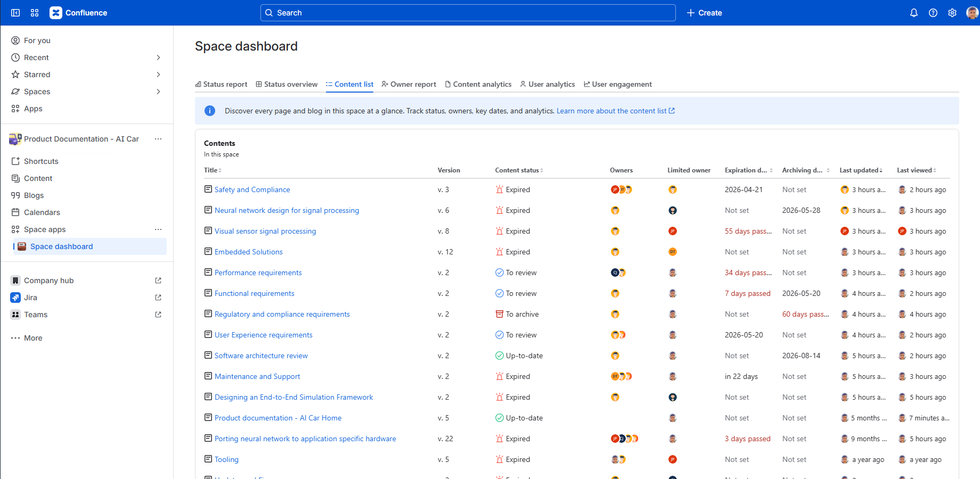Click the Confluence logo
This screenshot has width=980, height=479.
click(x=78, y=13)
